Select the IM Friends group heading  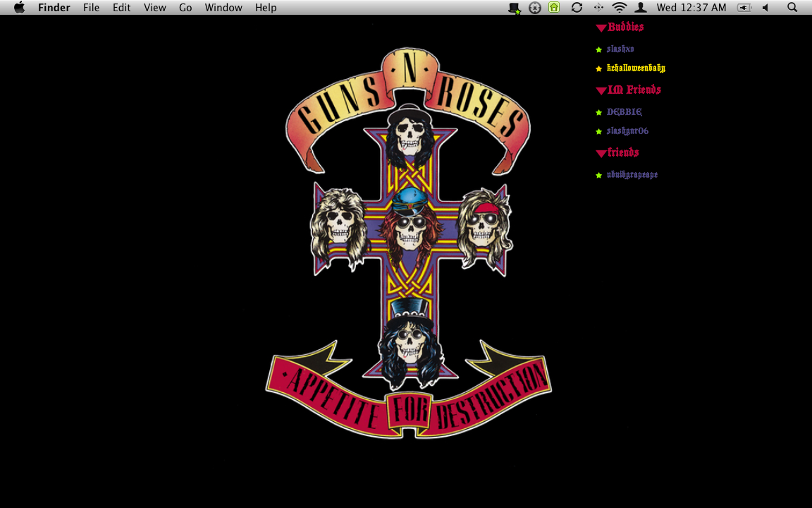[x=634, y=90]
